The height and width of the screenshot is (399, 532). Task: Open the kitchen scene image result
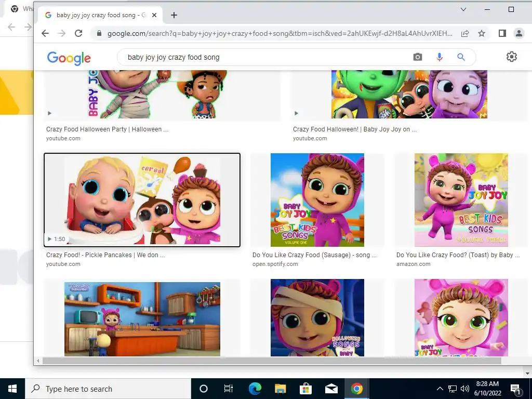pyautogui.click(x=142, y=318)
